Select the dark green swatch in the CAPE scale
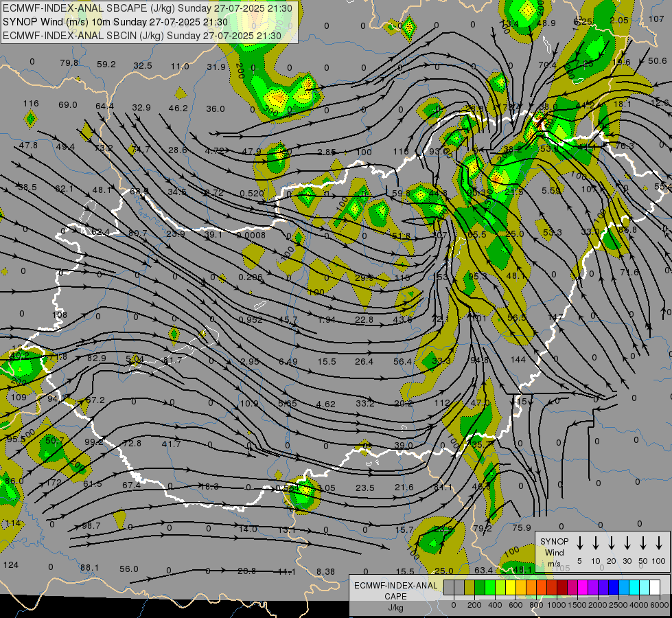 [480, 588]
